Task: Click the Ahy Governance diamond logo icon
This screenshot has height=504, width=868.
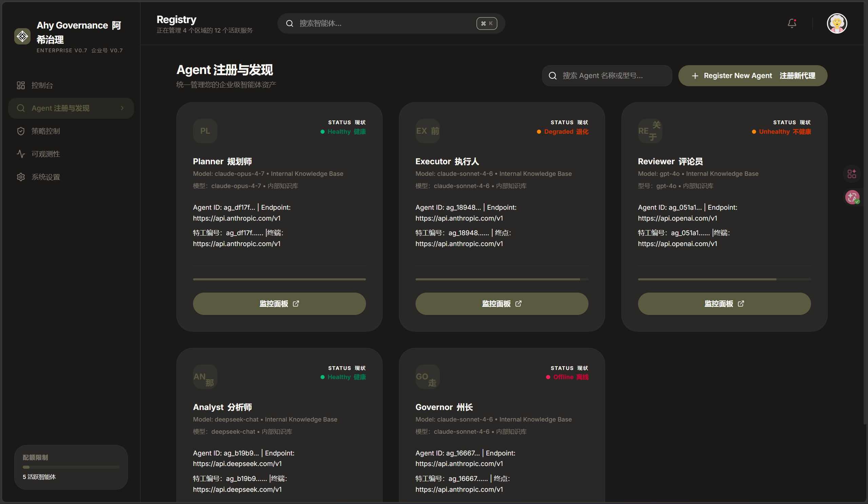Action: click(22, 36)
